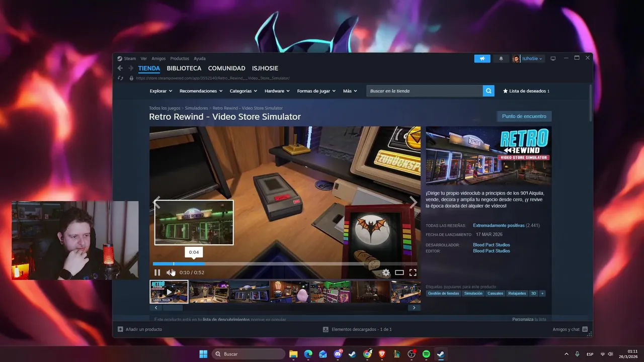Screen dimensions: 644x362
Task: Open Amigos y chat panel
Action: click(570, 329)
